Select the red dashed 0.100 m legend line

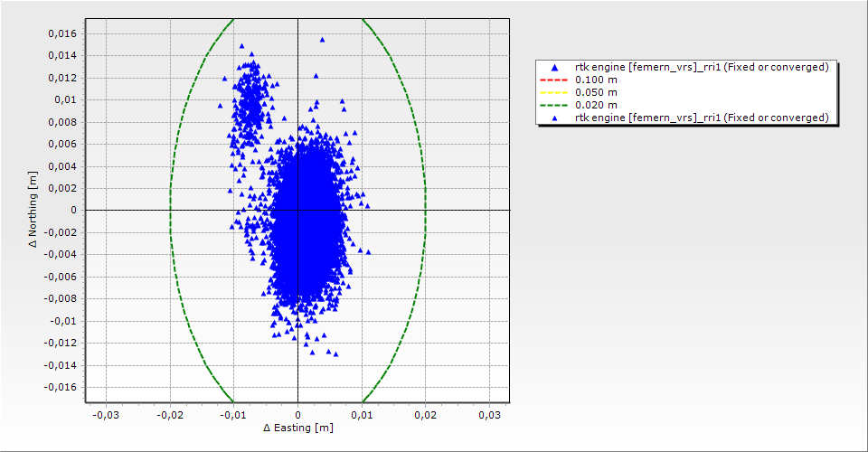[553, 80]
